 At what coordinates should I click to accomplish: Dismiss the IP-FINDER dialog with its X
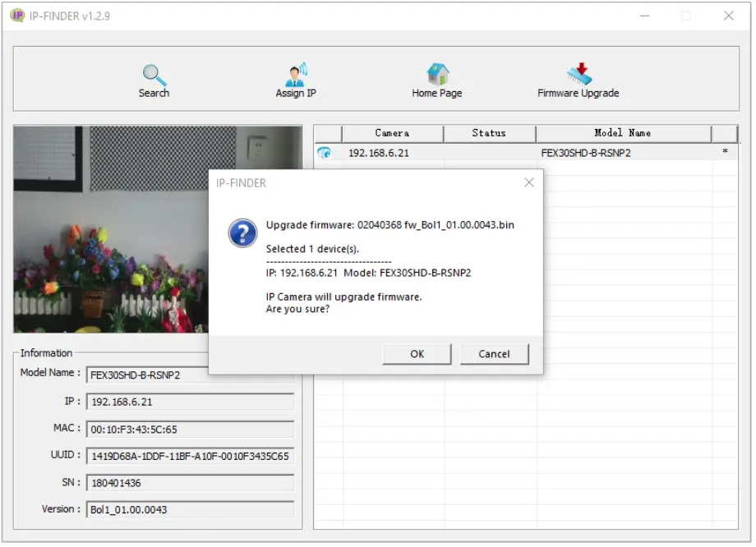[x=529, y=182]
